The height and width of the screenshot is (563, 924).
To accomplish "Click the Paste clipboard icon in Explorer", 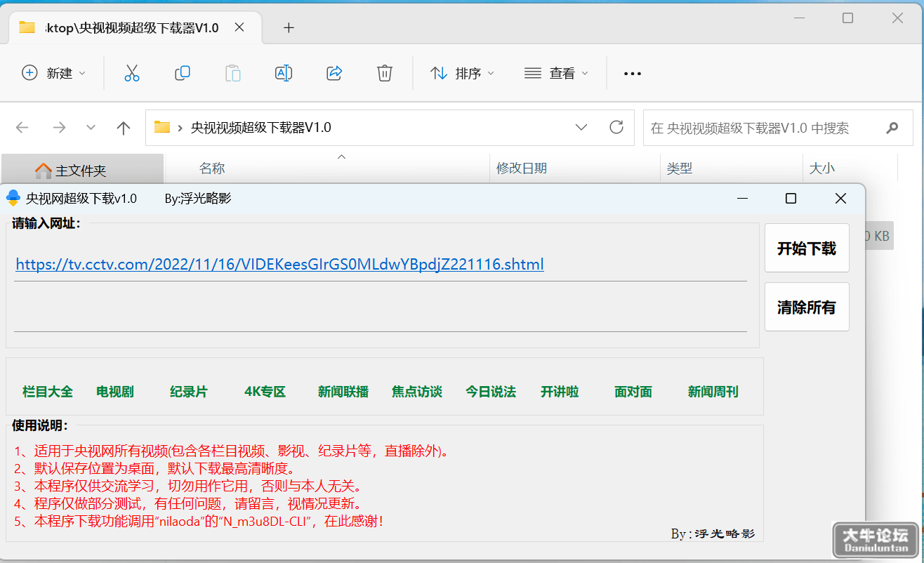I will [233, 73].
